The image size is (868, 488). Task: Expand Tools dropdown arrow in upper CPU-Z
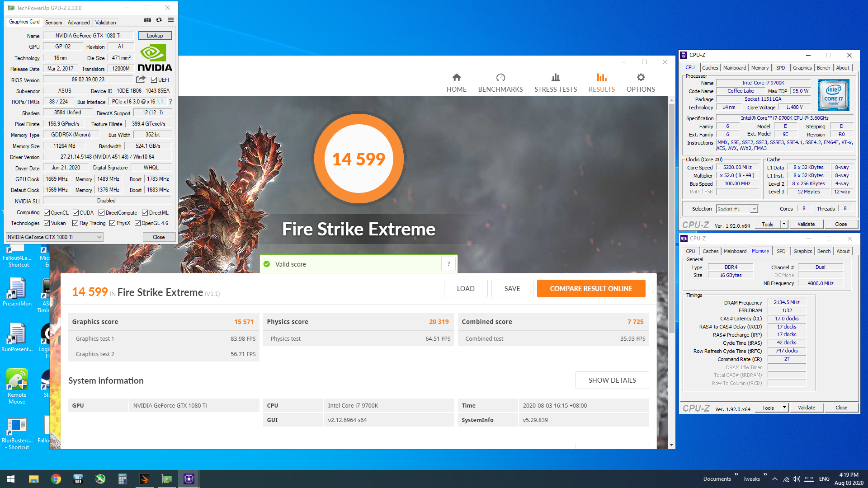point(784,224)
